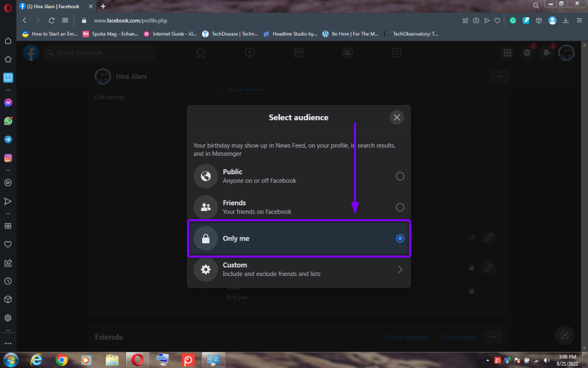Open Messenger in the Opera sidebar
Viewport: 588px width, 368px height.
8,103
